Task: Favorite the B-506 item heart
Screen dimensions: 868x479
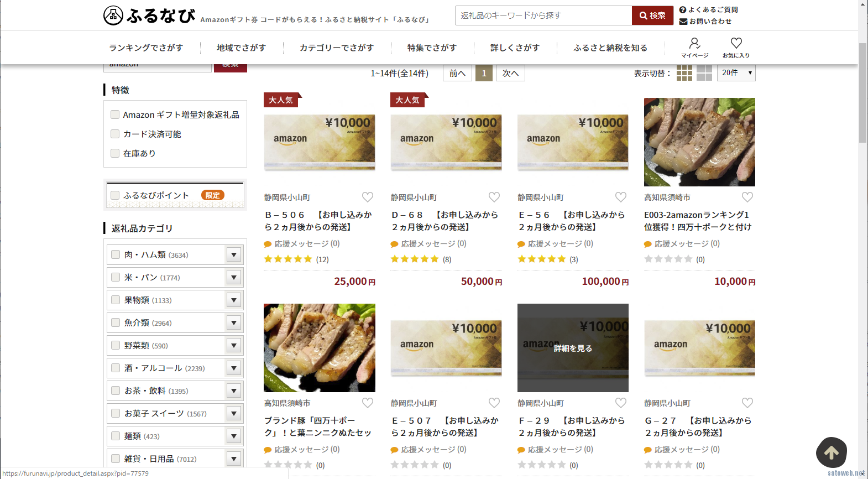Action: click(x=368, y=197)
